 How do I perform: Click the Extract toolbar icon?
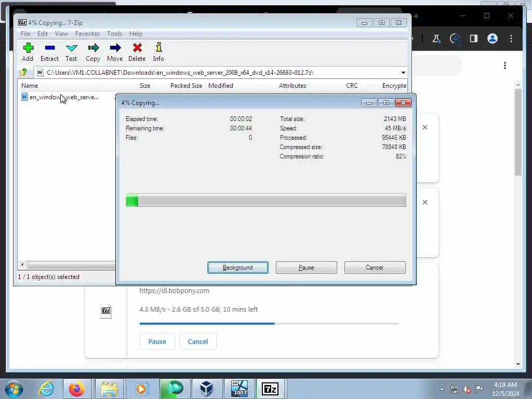tap(49, 52)
